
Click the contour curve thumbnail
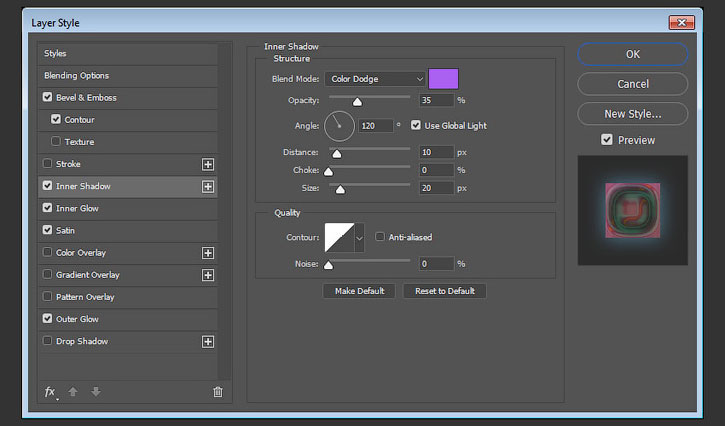[339, 238]
